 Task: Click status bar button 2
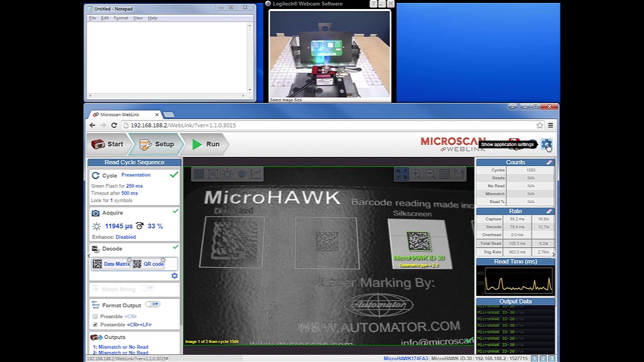click(543, 358)
